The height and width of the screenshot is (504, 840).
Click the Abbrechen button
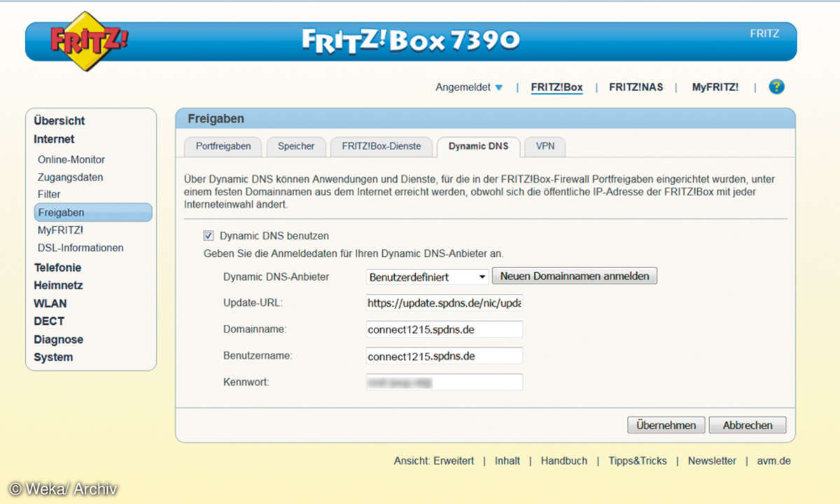(x=748, y=425)
